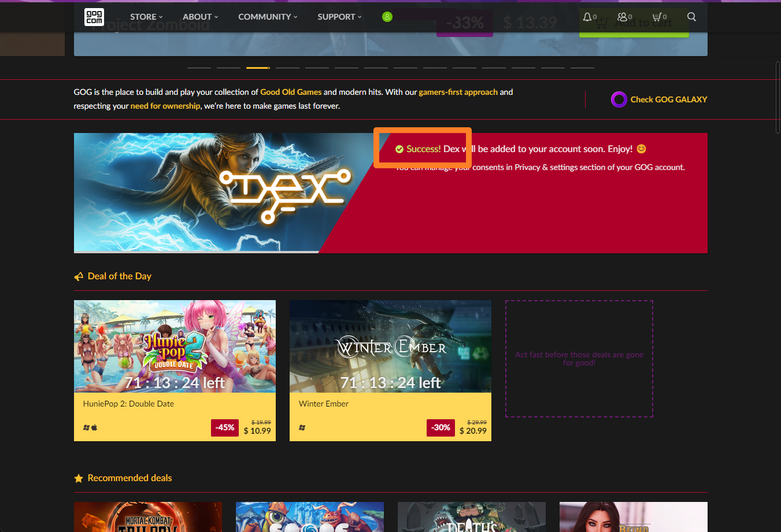Click the $ 10.99 price
This screenshot has width=781, height=532.
coord(257,431)
